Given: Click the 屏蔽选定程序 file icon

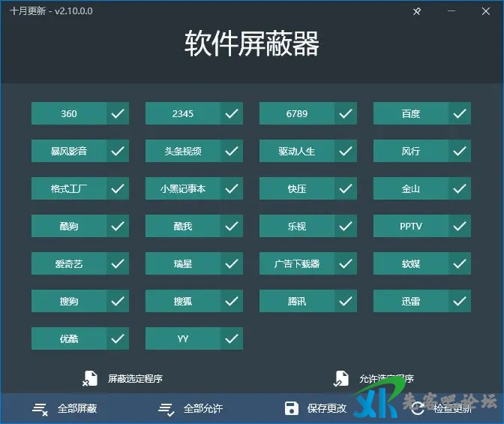Looking at the screenshot, I should [x=90, y=378].
